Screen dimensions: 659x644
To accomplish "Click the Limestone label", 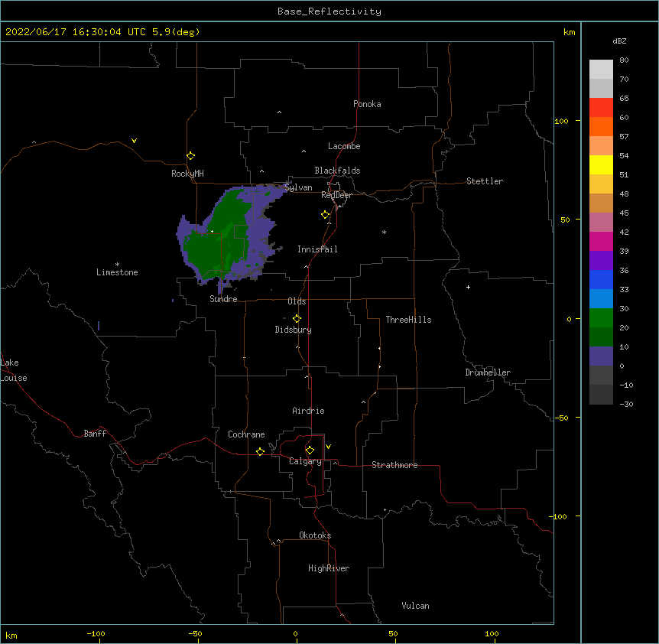I will [117, 272].
